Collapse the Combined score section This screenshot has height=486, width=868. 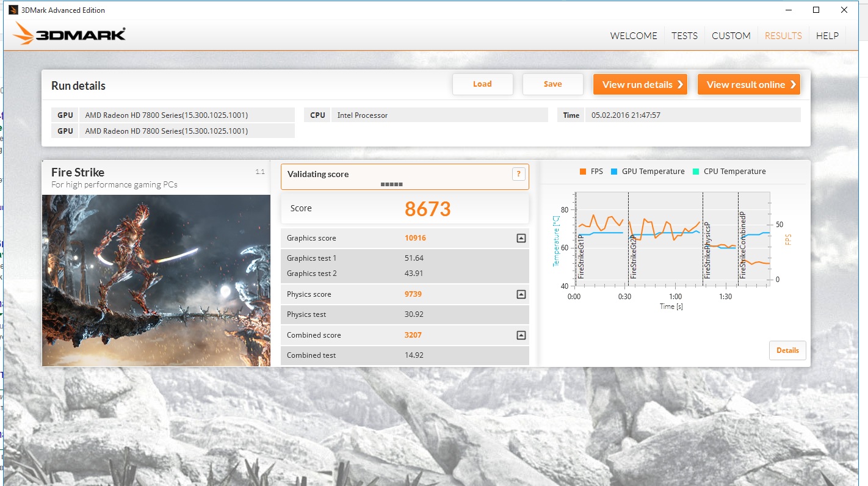coord(521,335)
